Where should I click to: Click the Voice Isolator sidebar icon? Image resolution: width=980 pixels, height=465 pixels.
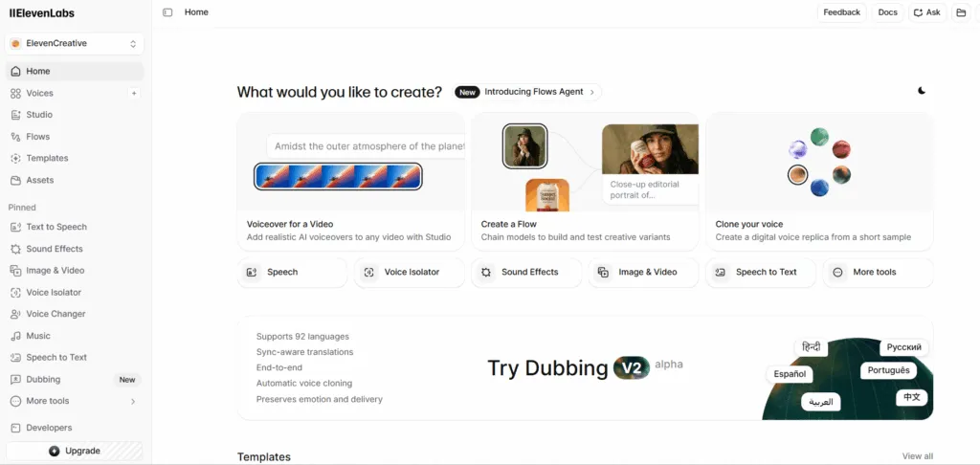point(15,293)
